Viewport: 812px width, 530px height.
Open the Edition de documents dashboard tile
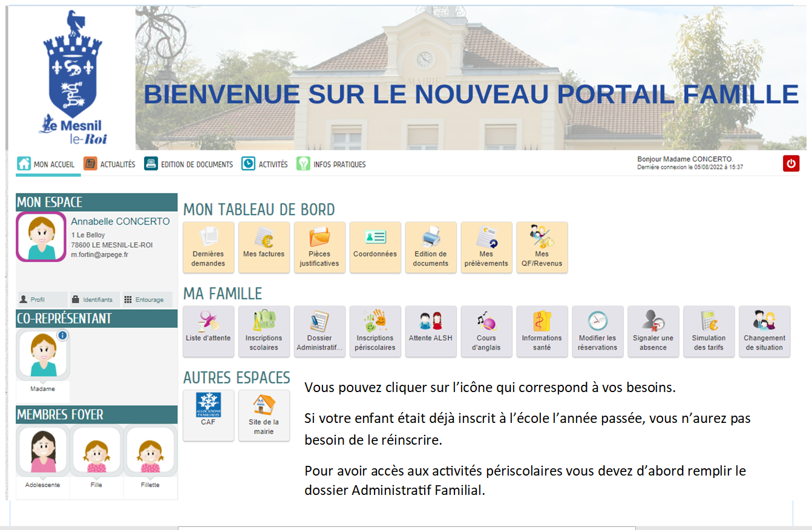431,247
